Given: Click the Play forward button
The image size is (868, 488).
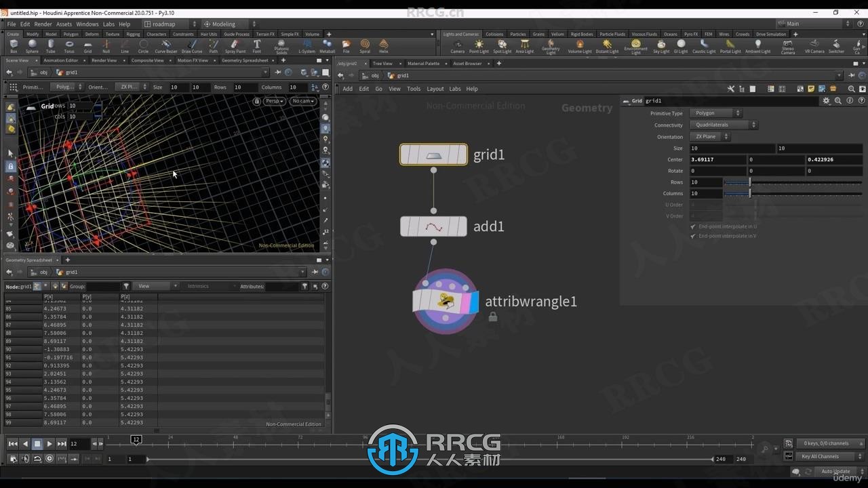Looking at the screenshot, I should [50, 444].
